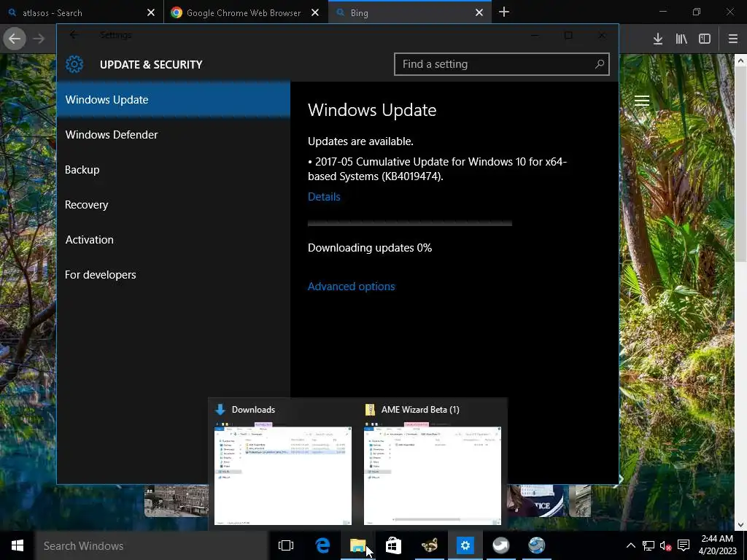Go back using Settings window back arrow
Image resolution: width=747 pixels, height=560 pixels.
pyautogui.click(x=74, y=35)
